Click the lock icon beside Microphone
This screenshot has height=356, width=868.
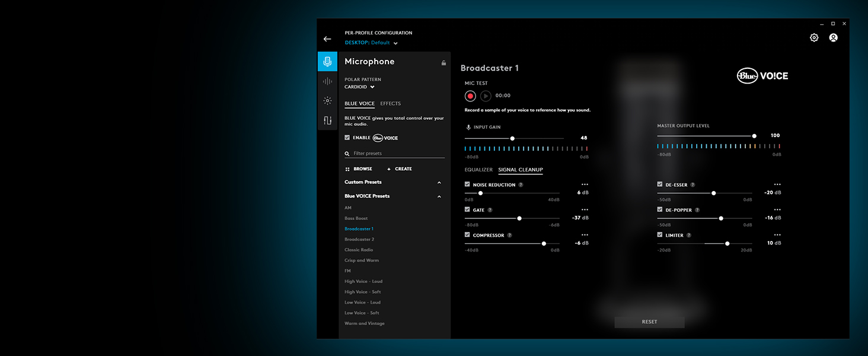tap(443, 63)
